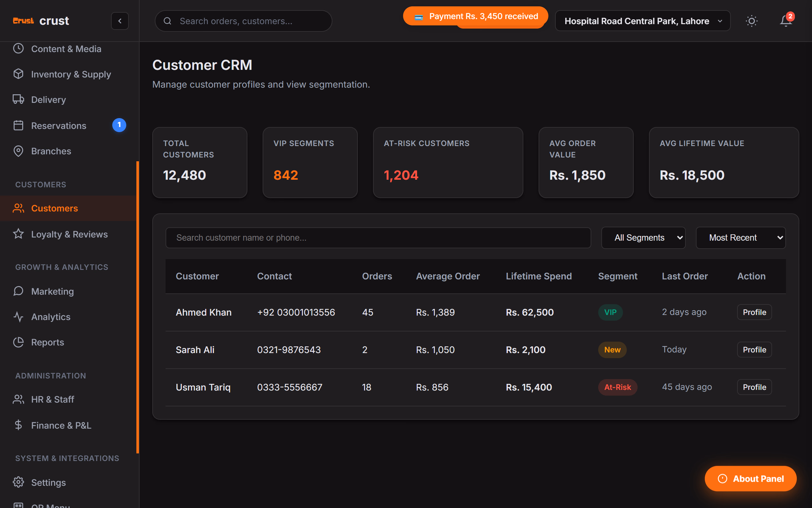The width and height of the screenshot is (812, 508).
Task: Open the All Segments filter dropdown
Action: click(x=643, y=237)
